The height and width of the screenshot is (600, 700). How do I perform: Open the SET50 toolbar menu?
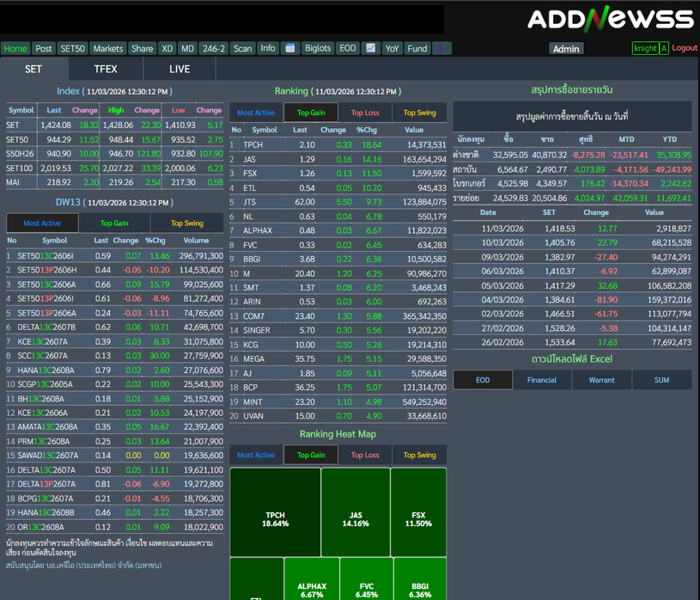pos(73,49)
